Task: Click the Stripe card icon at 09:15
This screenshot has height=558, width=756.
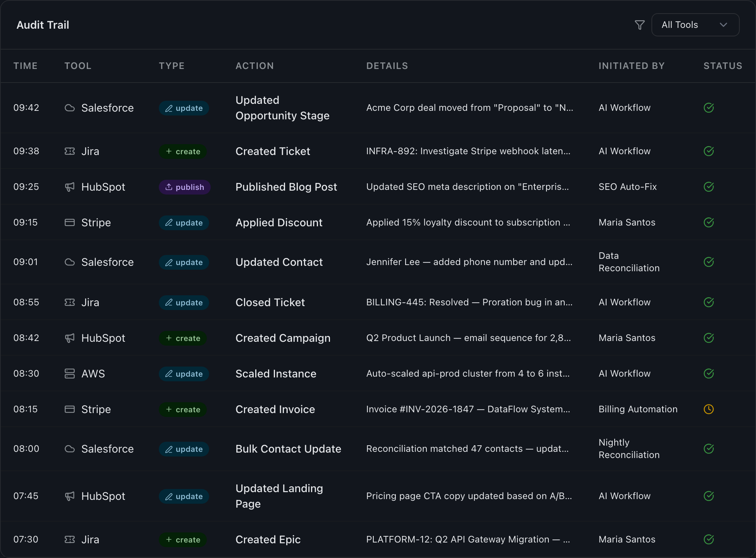Action: (70, 223)
